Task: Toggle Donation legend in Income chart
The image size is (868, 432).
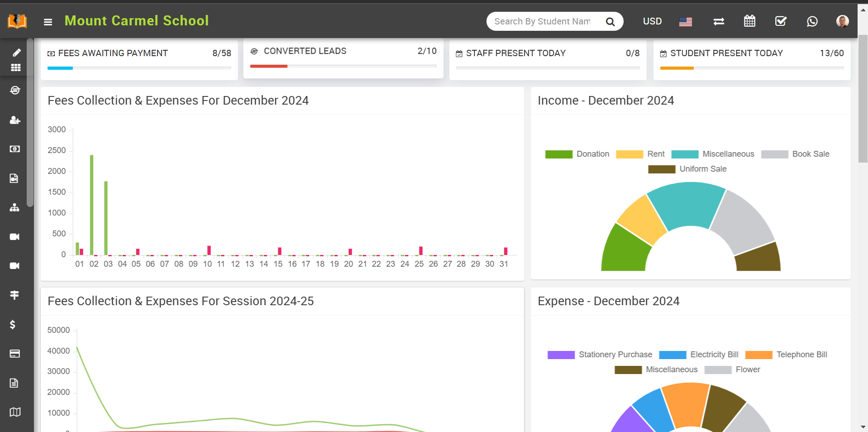Action: (x=577, y=154)
